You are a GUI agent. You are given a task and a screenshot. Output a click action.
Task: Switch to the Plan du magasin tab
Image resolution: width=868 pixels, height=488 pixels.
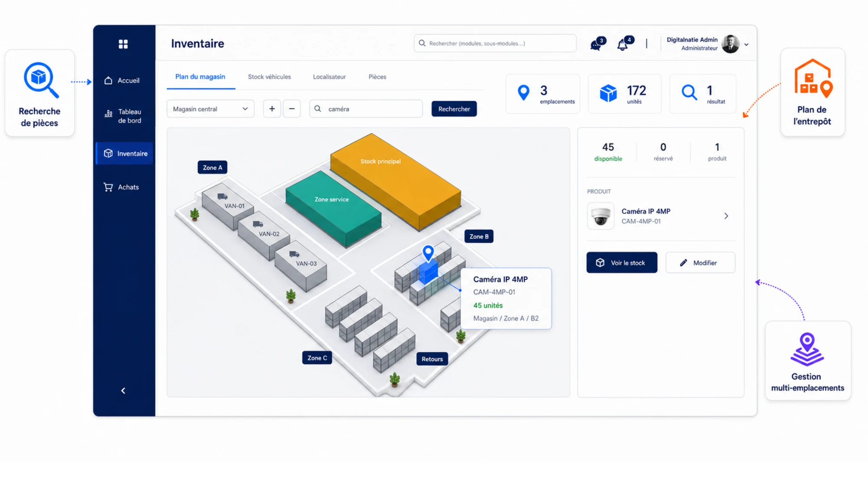(x=200, y=77)
